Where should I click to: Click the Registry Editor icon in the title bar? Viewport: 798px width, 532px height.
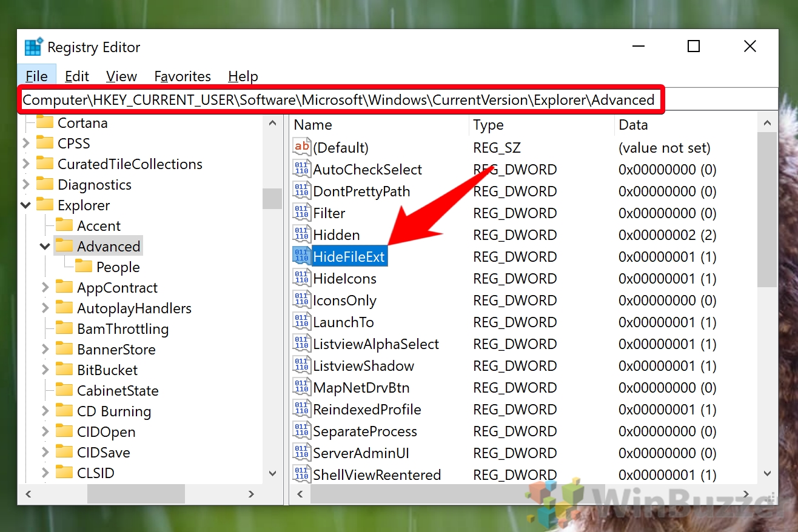(32, 46)
